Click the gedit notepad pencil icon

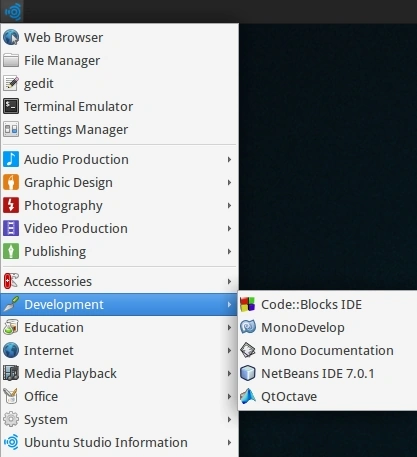click(x=11, y=83)
